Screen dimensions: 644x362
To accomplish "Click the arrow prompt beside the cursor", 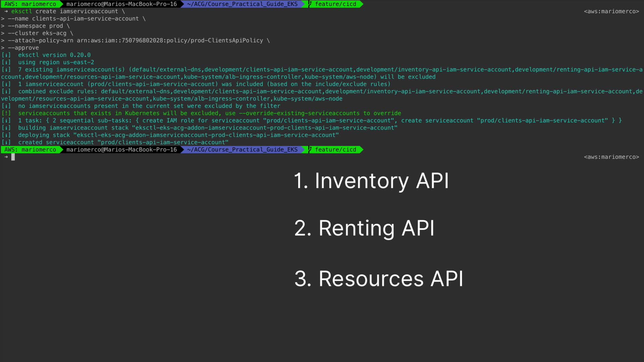I will 6,157.
